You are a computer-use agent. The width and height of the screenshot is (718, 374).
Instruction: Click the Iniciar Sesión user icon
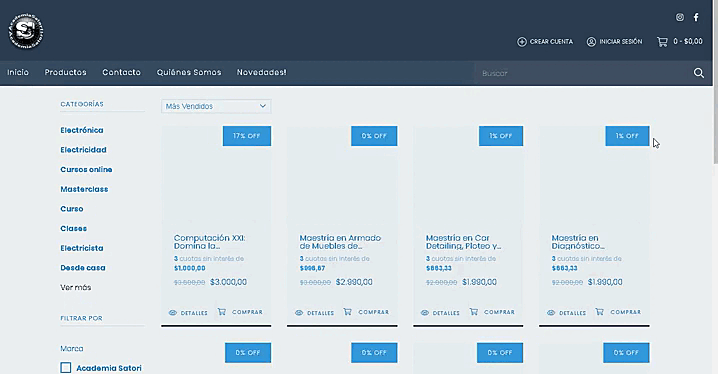pyautogui.click(x=591, y=42)
